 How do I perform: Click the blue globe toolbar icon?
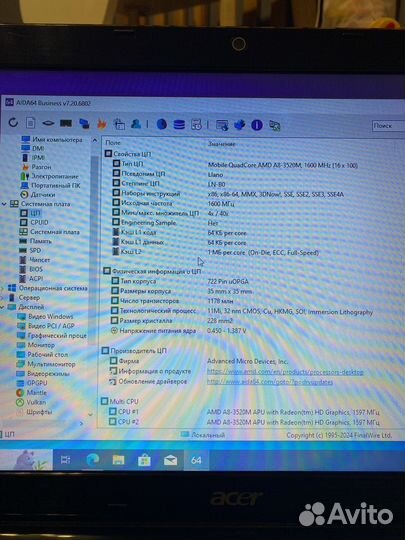[162, 124]
